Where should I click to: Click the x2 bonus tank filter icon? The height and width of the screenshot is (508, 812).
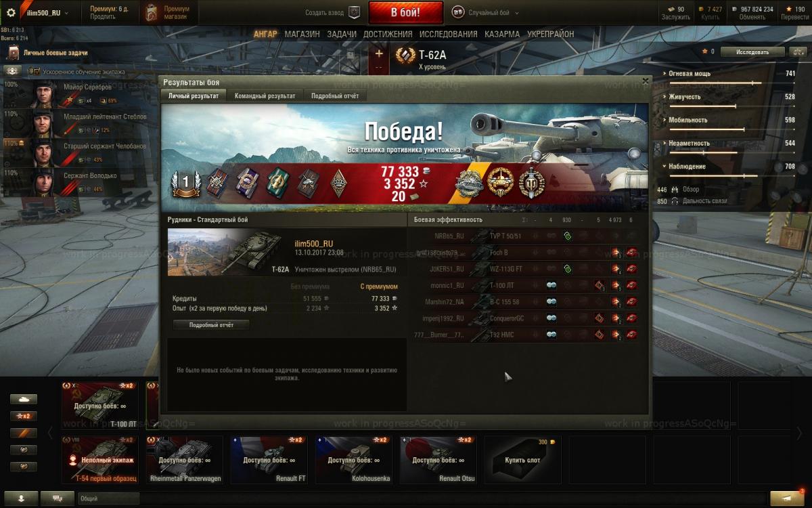click(x=23, y=416)
